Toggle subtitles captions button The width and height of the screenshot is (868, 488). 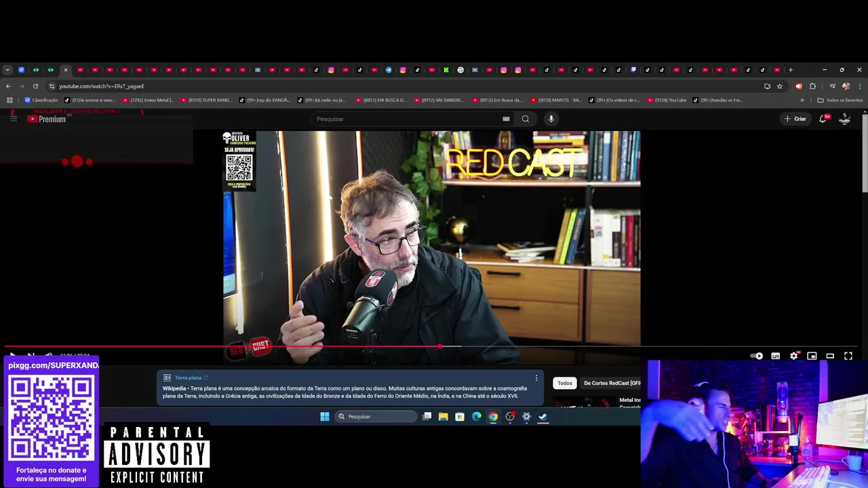[776, 356]
